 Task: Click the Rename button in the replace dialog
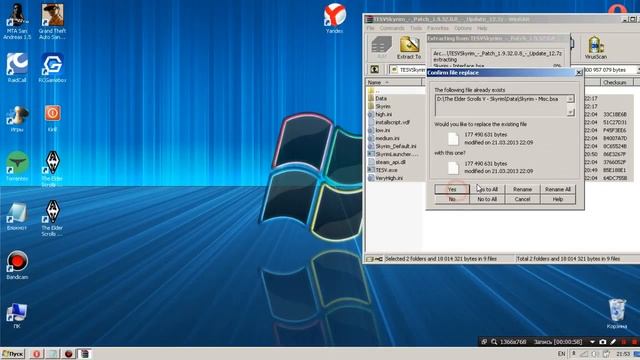point(522,189)
